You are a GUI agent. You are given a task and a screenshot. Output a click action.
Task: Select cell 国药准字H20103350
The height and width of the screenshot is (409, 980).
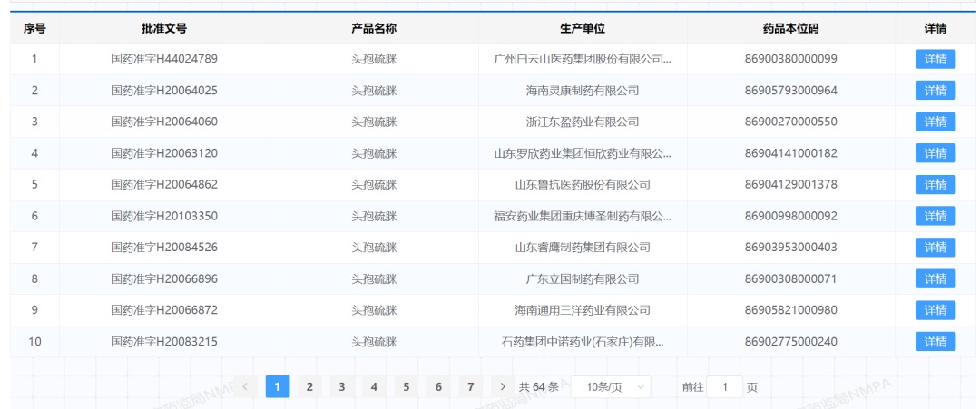point(164,216)
